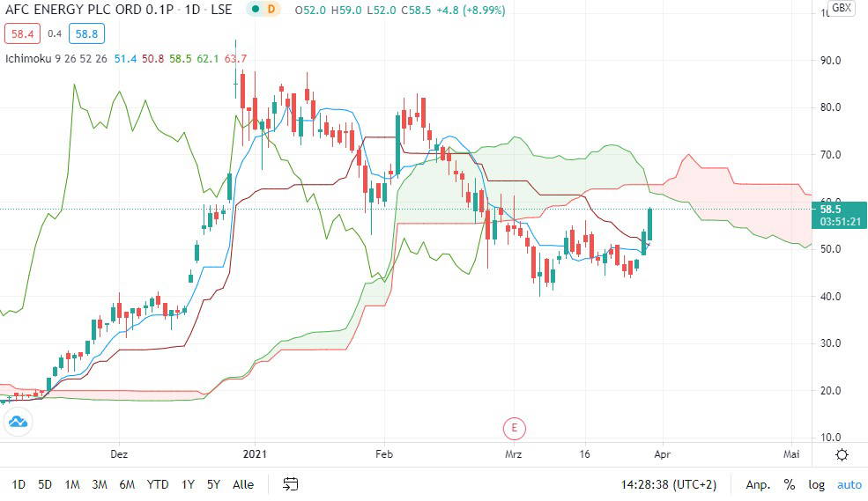Click the Ichimoku value 62.1
This screenshot has width=868, height=501.
[208, 59]
